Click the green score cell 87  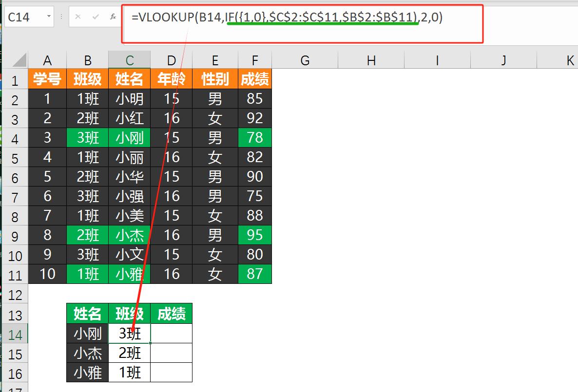[x=255, y=274]
